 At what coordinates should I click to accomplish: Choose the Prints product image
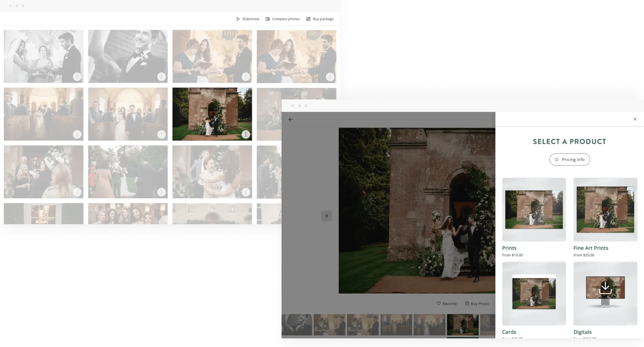[x=534, y=209]
